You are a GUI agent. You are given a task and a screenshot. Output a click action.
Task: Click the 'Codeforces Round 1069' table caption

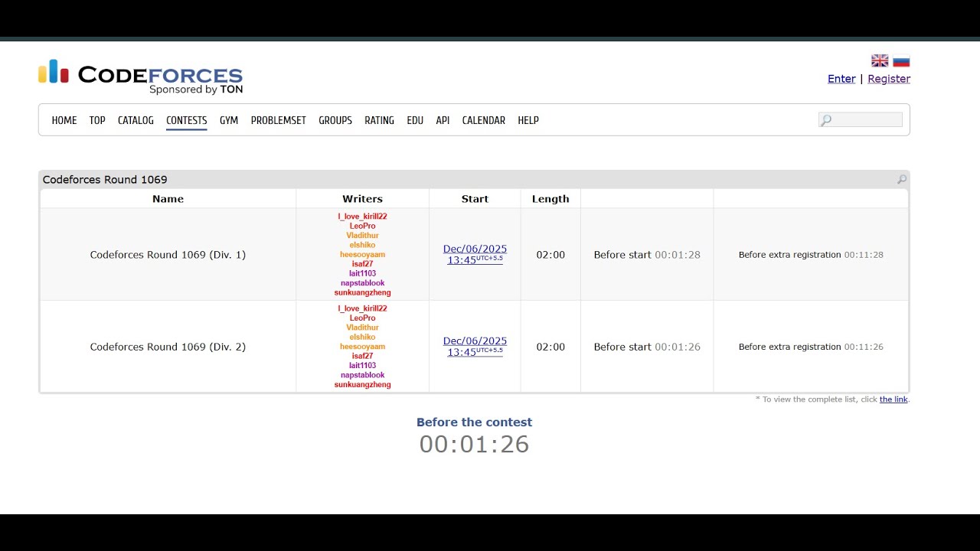tap(105, 180)
